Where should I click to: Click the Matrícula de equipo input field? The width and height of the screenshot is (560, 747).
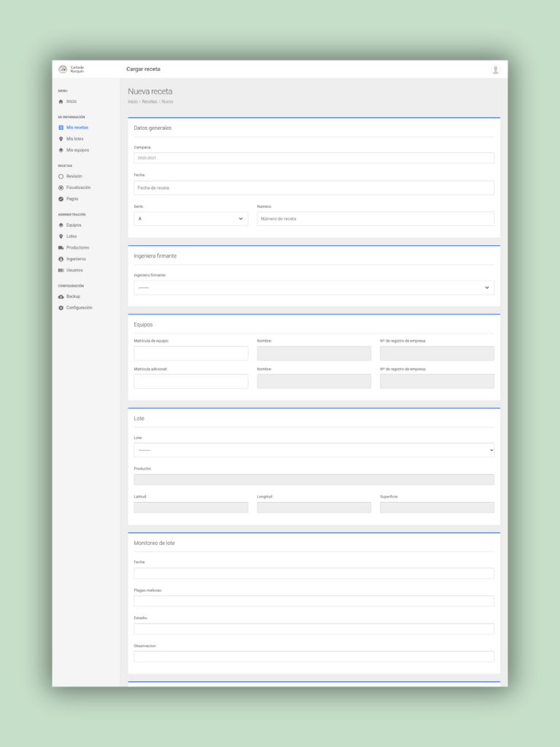[x=190, y=354]
